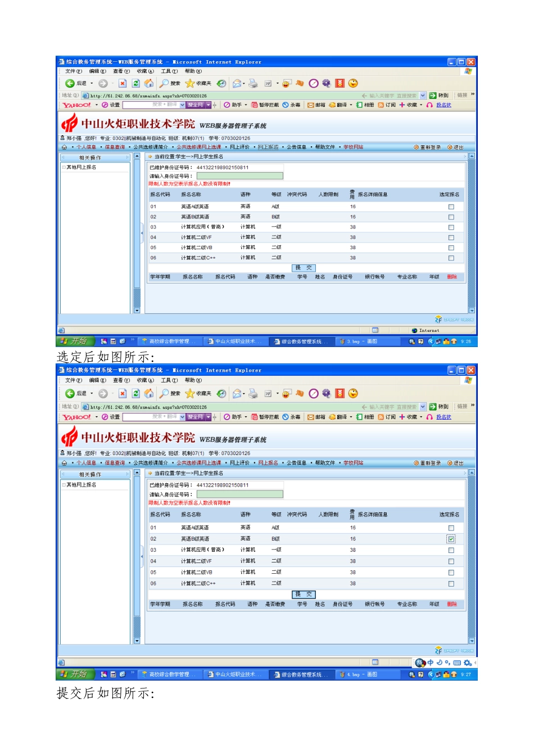The height and width of the screenshot is (756, 534).
Task: Click the 转到 Go button in the upper address bar
Action: pos(440,96)
